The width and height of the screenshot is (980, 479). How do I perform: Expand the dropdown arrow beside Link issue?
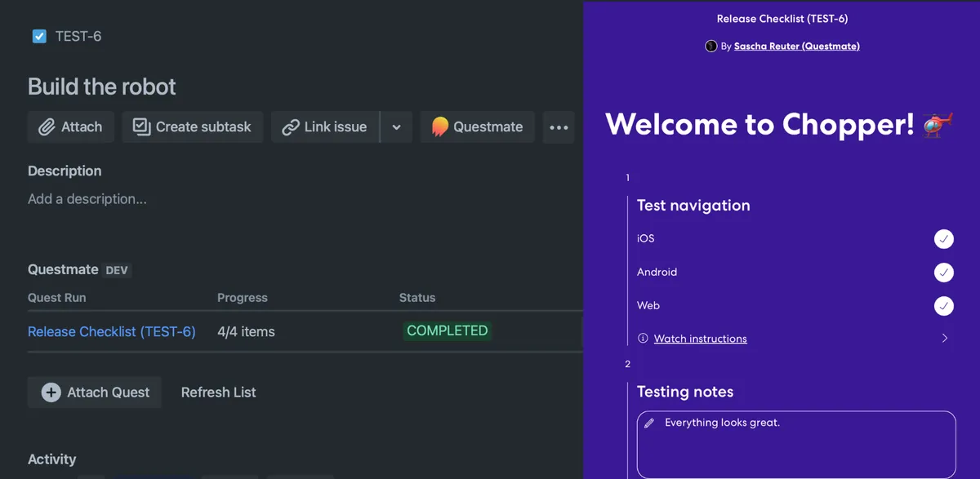[397, 127]
